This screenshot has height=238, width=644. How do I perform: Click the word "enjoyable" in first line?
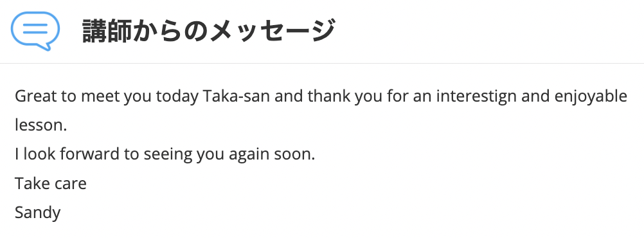(x=591, y=97)
